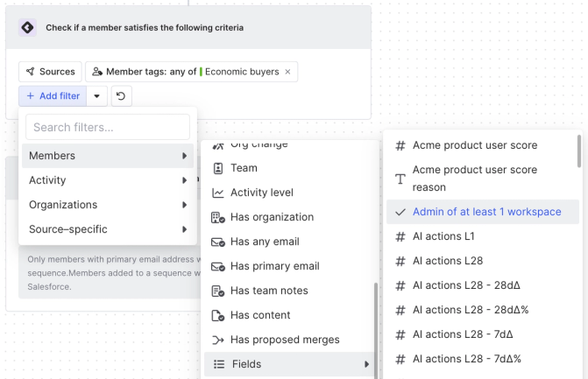This screenshot has width=588, height=379.
Task: Select Has content menu entry
Action: [259, 315]
